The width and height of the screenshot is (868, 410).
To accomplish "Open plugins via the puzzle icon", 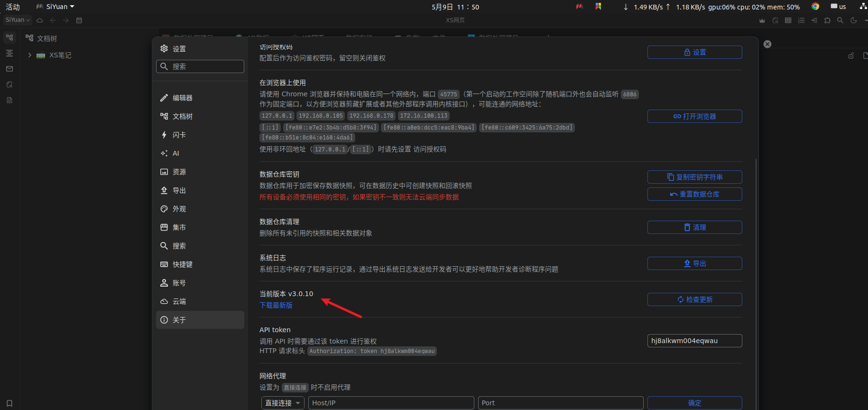I will click(828, 20).
